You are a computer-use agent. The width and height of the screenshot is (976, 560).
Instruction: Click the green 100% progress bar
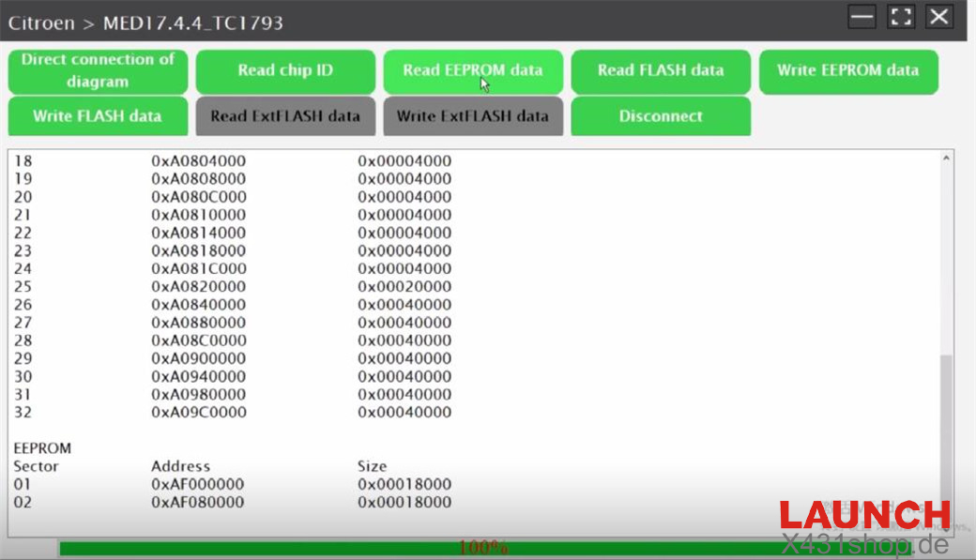pos(483,548)
